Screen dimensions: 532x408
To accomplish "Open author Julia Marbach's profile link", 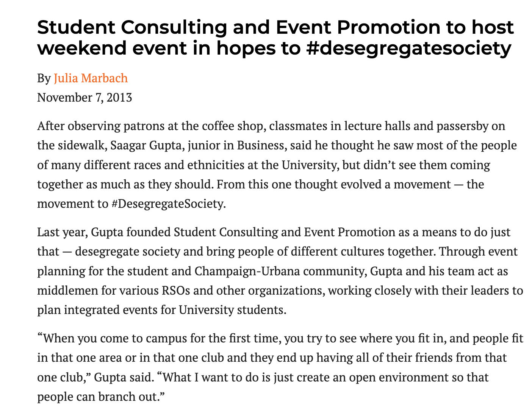I will point(91,78).
